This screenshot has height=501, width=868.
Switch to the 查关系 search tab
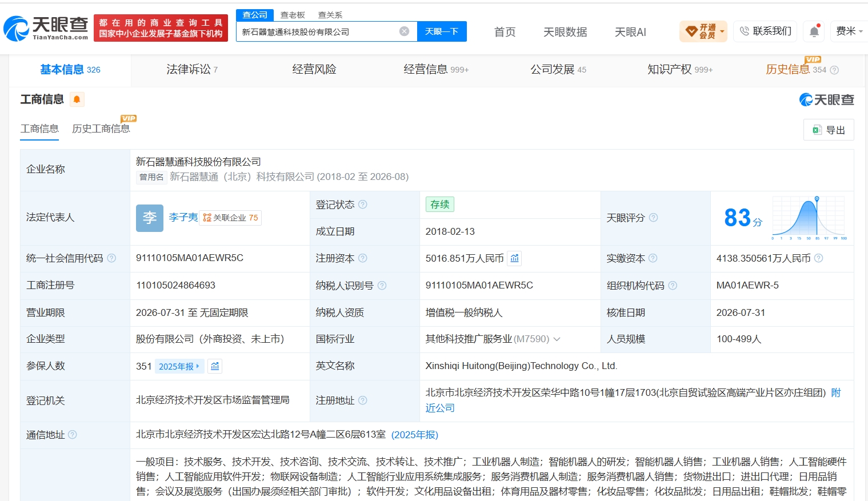tap(330, 15)
